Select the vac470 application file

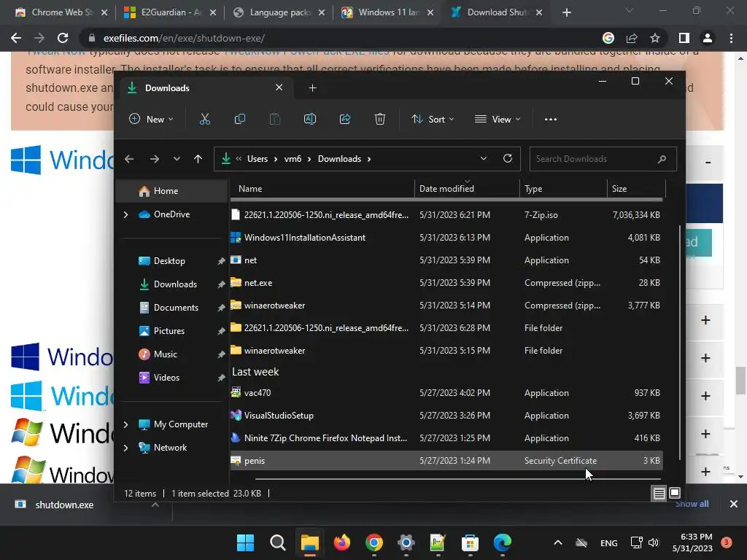pos(446,393)
